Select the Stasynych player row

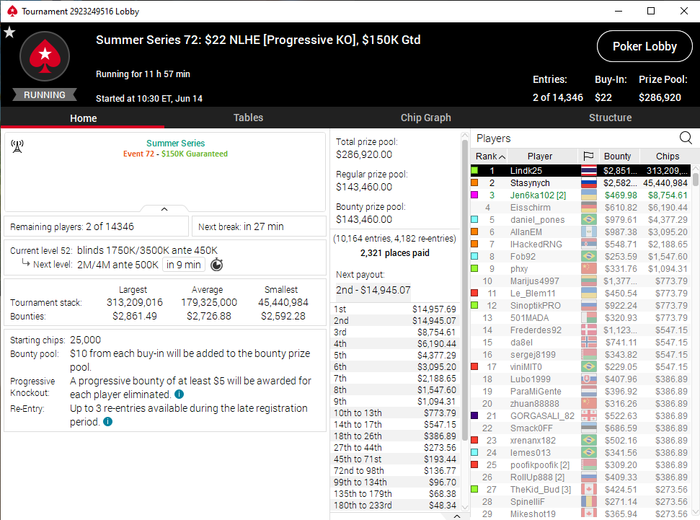580,183
